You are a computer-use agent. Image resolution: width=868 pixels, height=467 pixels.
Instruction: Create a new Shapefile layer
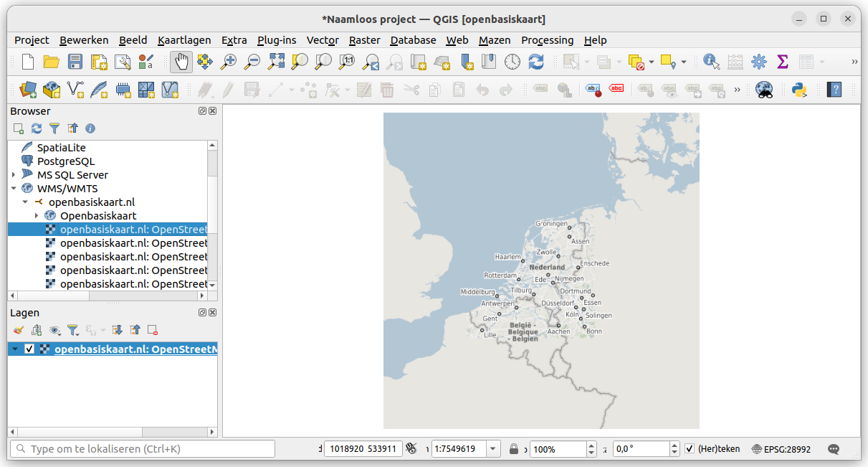pyautogui.click(x=75, y=90)
